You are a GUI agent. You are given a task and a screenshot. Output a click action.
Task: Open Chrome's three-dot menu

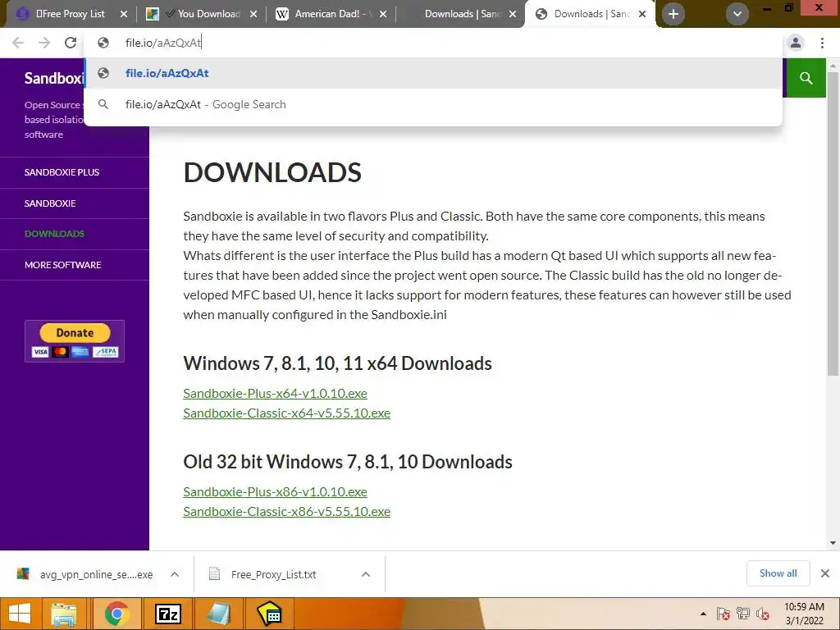pos(822,43)
